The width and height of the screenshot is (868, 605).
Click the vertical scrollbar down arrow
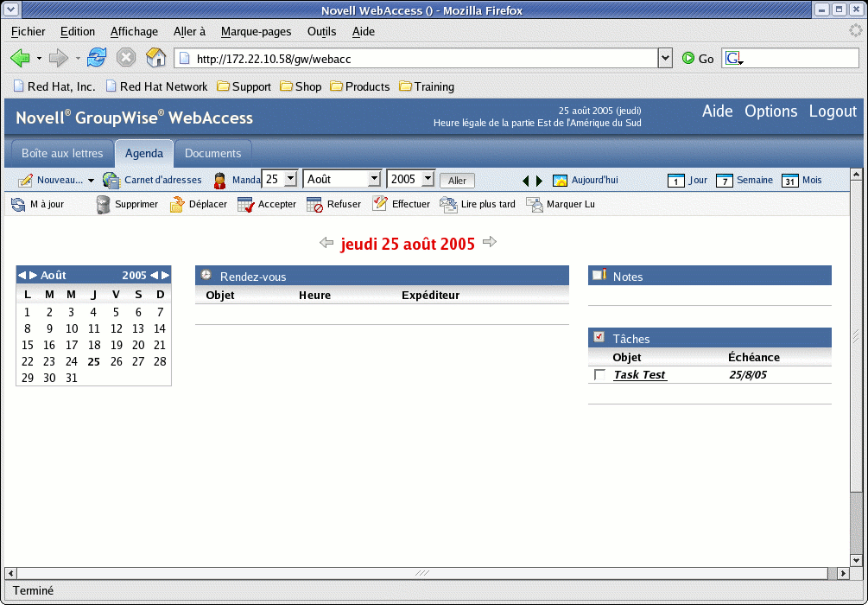point(856,560)
